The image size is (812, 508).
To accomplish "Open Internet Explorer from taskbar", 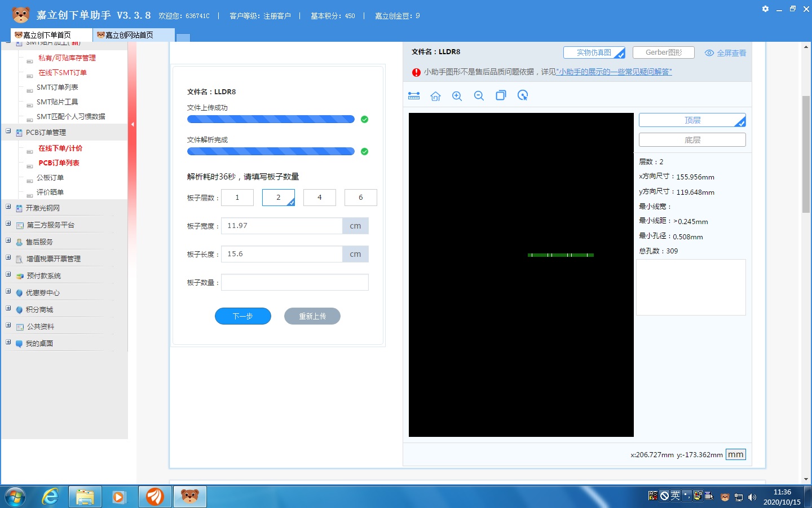I will pyautogui.click(x=50, y=497).
